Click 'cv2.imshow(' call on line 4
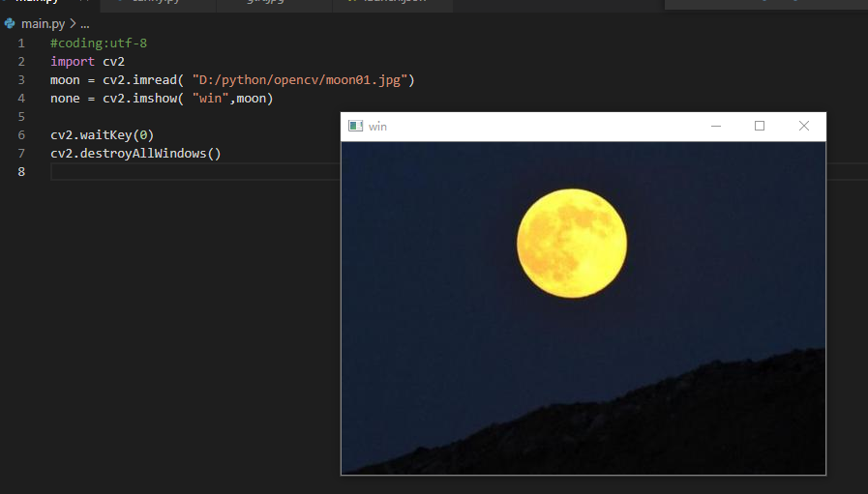 tap(143, 99)
